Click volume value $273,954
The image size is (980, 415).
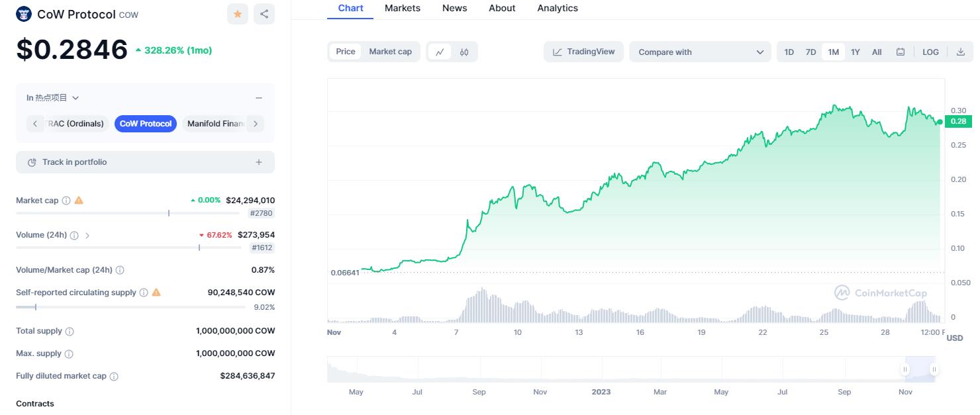[x=256, y=235]
